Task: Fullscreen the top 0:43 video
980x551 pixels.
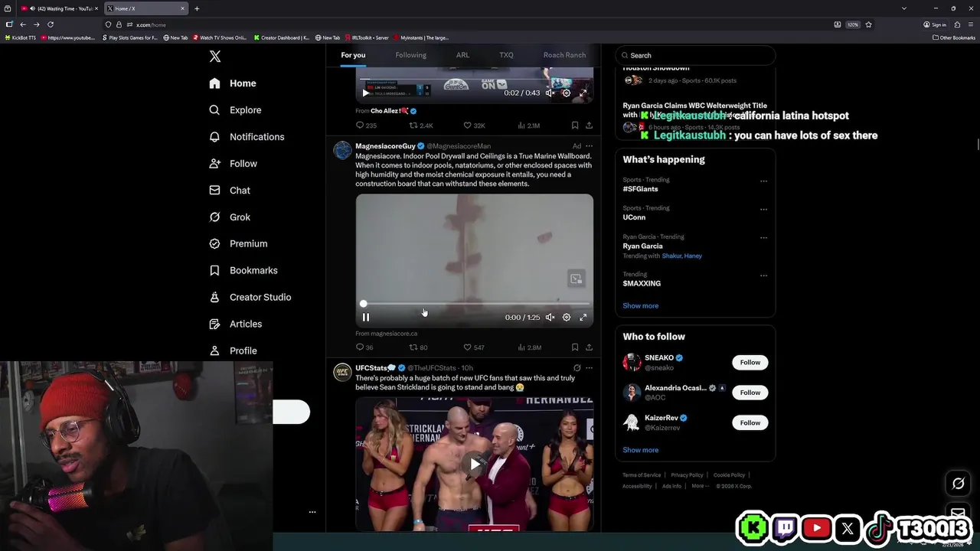Action: tap(583, 93)
